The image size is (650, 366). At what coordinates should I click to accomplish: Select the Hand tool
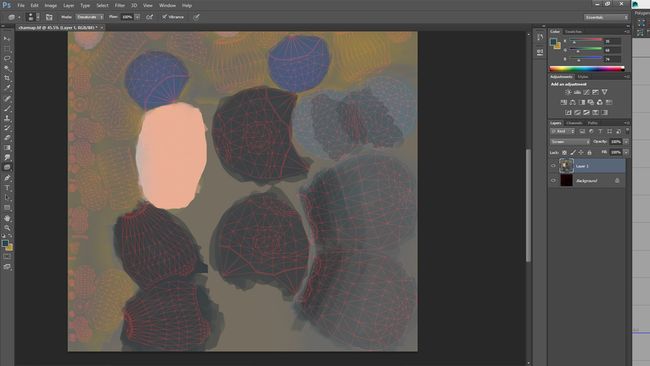7,218
